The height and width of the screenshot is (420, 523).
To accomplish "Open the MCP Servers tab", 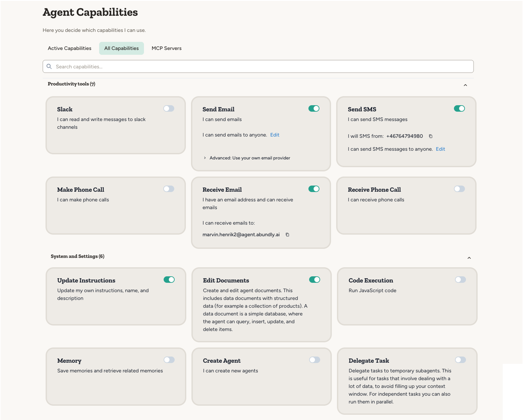I will coord(166,48).
